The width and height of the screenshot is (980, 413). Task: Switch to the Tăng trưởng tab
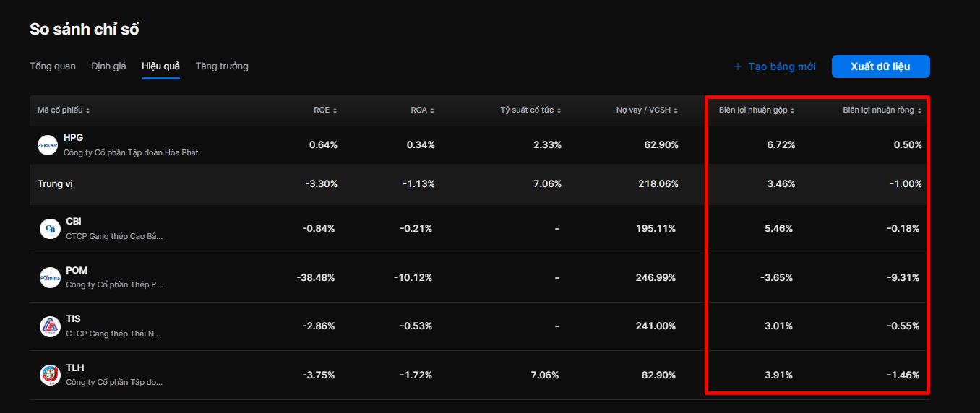point(222,66)
